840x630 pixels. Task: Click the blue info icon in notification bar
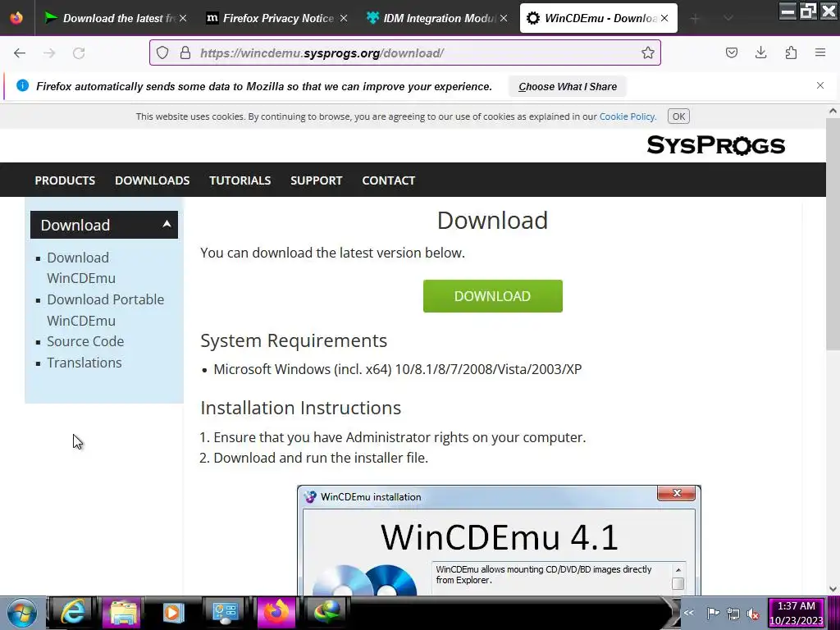point(22,85)
